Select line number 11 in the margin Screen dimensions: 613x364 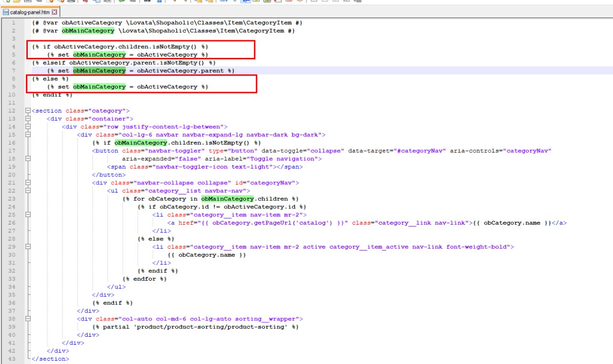click(x=13, y=102)
